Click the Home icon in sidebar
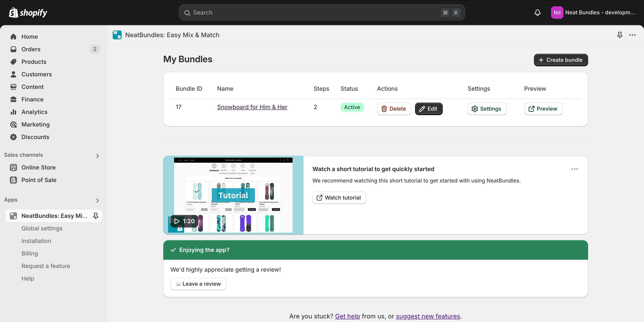Image resolution: width=644 pixels, height=322 pixels. pyautogui.click(x=13, y=36)
